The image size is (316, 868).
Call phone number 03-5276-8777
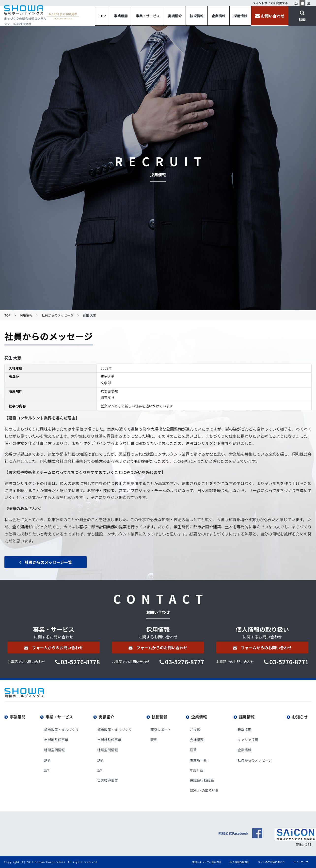182,662
